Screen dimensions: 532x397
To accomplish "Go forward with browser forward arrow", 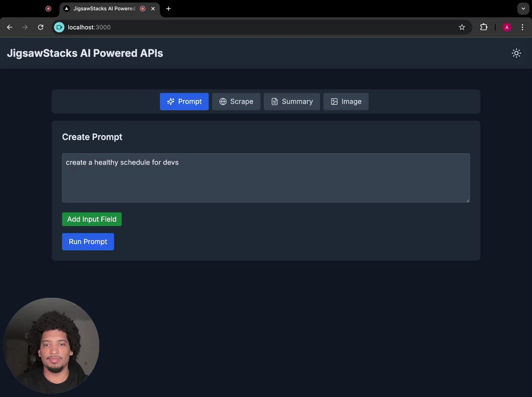I will (x=25, y=27).
